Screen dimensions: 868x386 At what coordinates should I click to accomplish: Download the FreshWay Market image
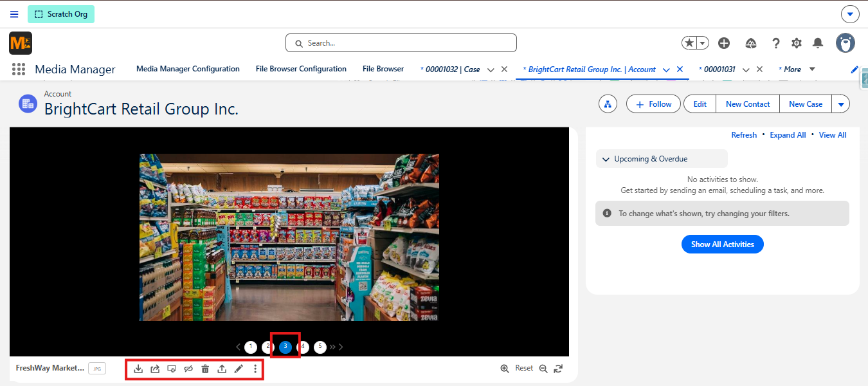pos(138,369)
